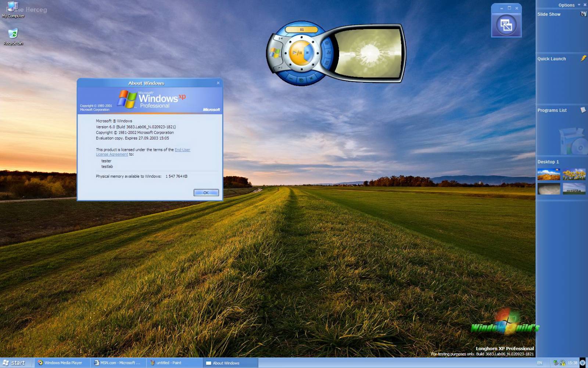Click OK in the About Windows dialog
Screen dimensions: 588x368
pyautogui.click(x=206, y=192)
